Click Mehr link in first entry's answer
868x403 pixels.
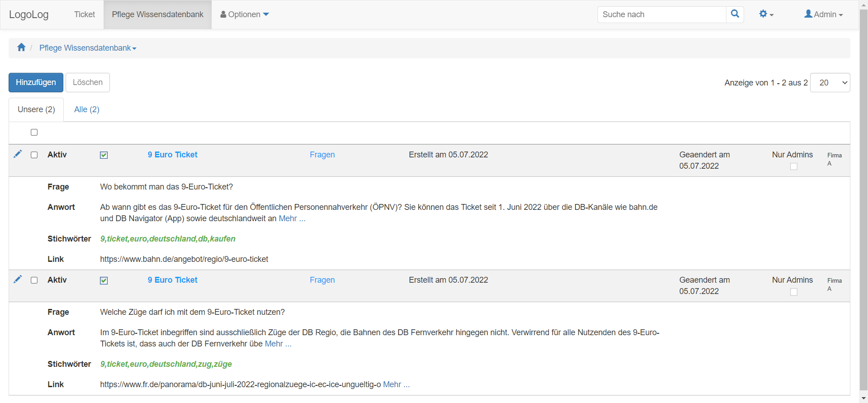292,218
